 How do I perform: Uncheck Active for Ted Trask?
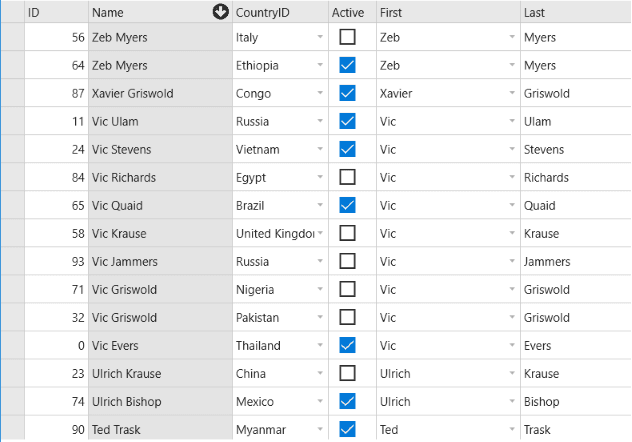[x=347, y=429]
